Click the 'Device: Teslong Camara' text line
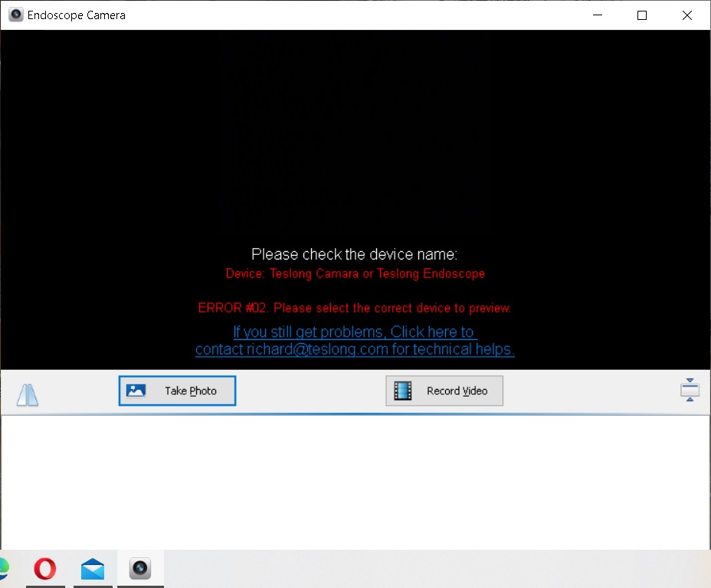Viewport: 711px width, 588px height. (x=355, y=273)
